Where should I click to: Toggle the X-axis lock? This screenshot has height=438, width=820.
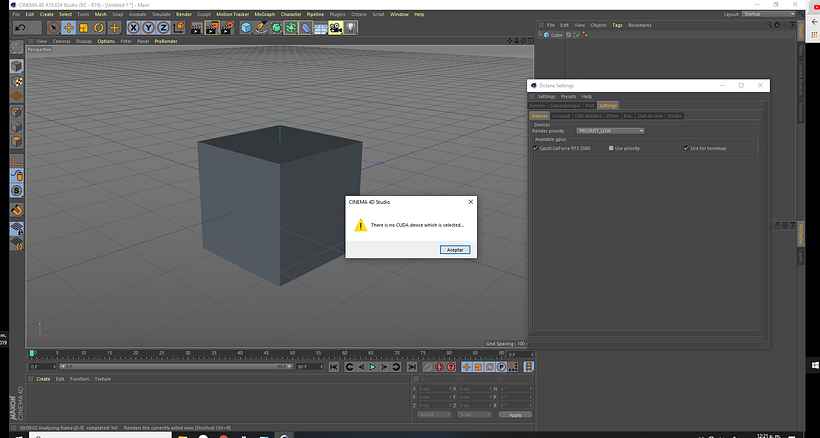click(134, 28)
